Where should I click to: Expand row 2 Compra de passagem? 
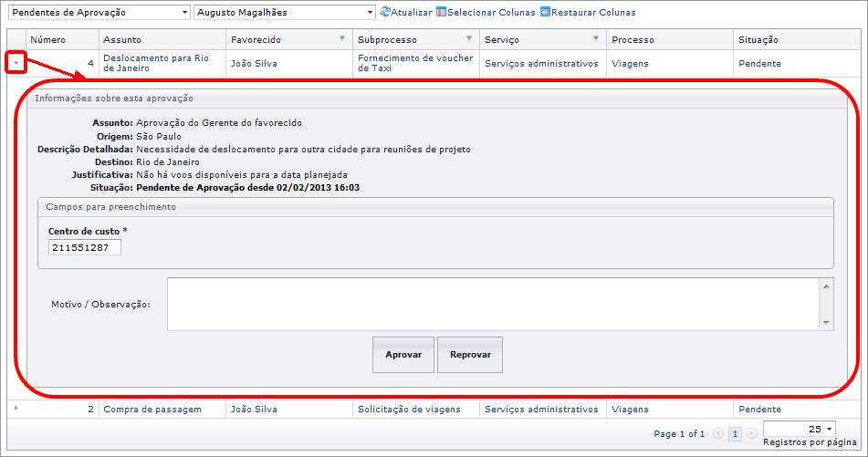point(16,409)
